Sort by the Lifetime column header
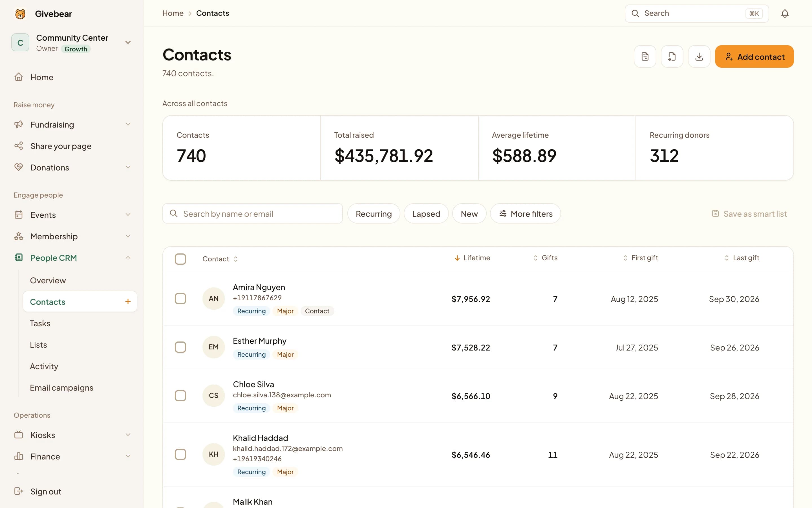The image size is (812, 508). tap(472, 258)
